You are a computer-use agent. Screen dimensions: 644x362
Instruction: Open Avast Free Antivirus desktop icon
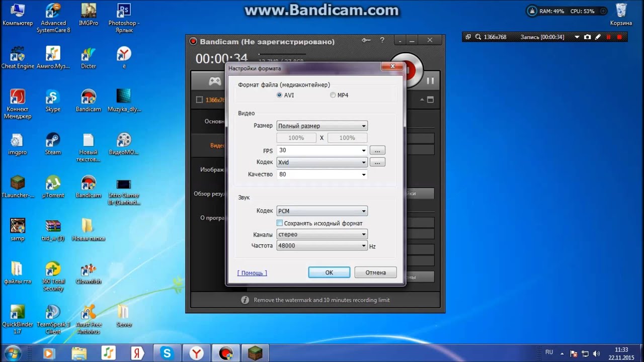pyautogui.click(x=89, y=319)
